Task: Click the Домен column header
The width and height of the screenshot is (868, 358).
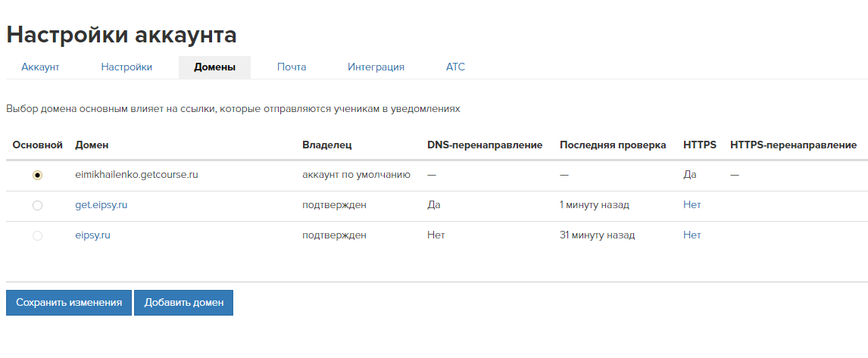Action: (x=92, y=145)
